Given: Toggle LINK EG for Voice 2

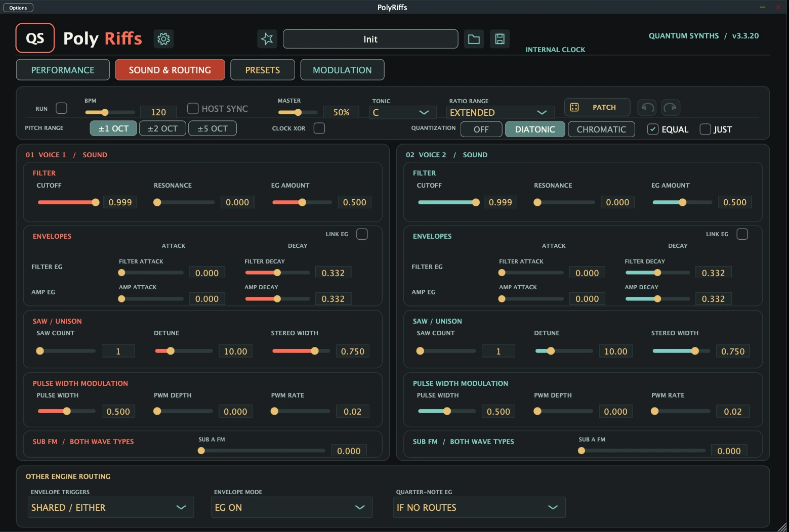Looking at the screenshot, I should tap(742, 234).
